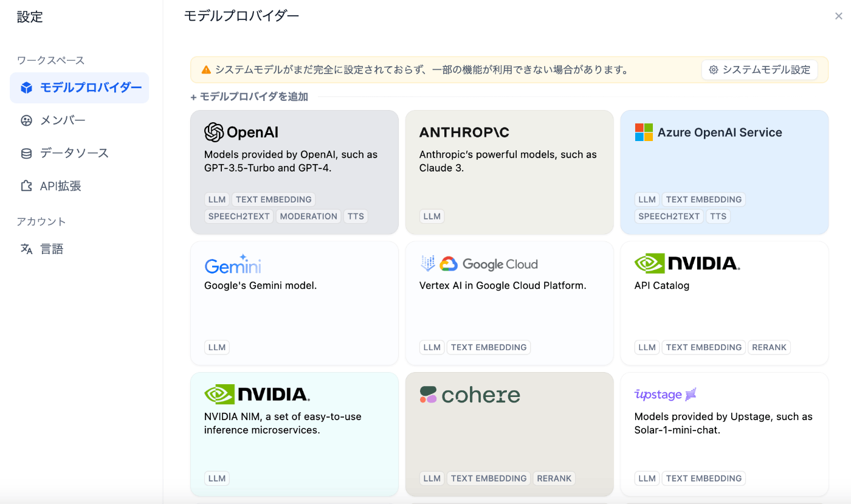Open the モデルプロバイダー settings tab
Screen dimensions: 851x504
tap(79, 88)
